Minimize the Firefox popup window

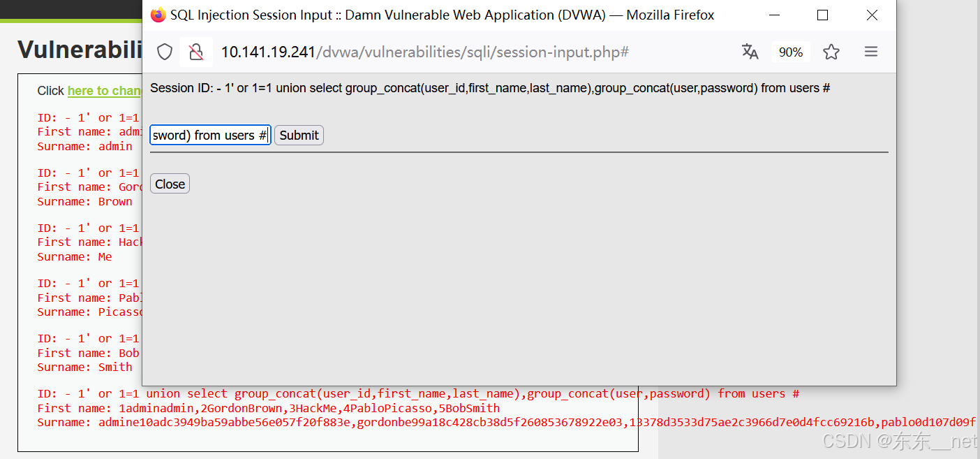(x=773, y=15)
